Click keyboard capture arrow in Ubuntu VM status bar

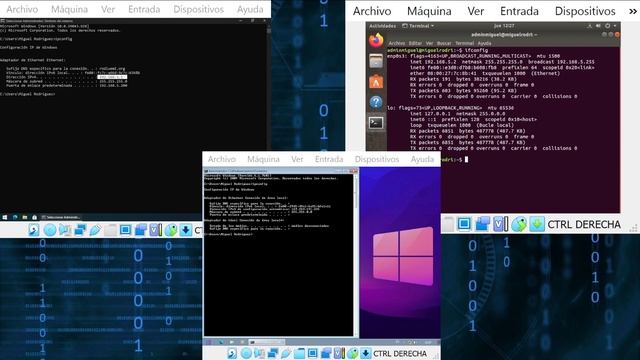(x=537, y=224)
